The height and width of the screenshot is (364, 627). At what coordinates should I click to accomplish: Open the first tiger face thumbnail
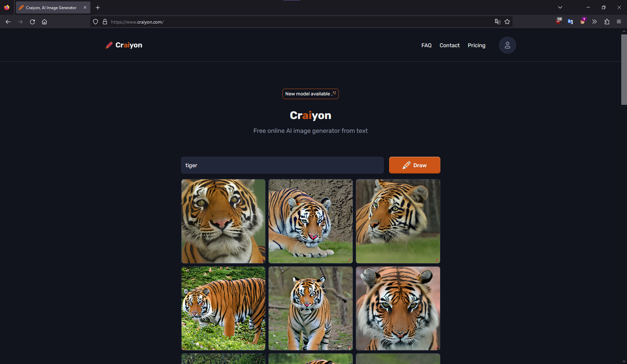tap(223, 221)
